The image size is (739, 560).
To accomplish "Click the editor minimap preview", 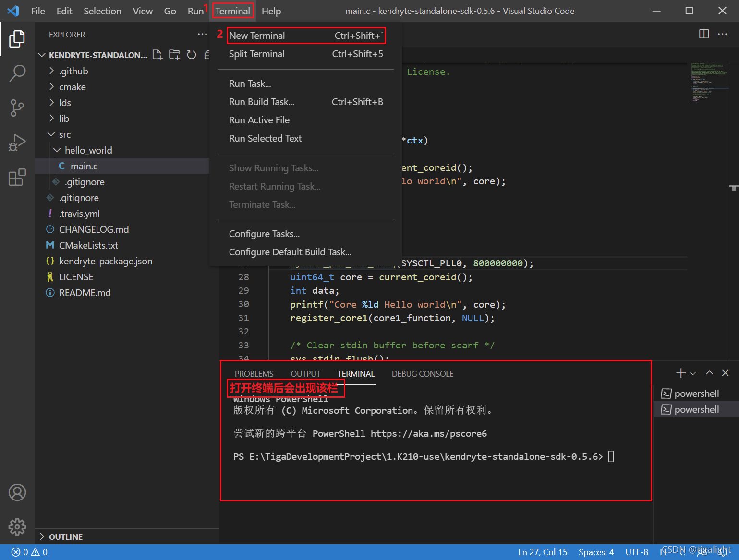I will (709, 82).
